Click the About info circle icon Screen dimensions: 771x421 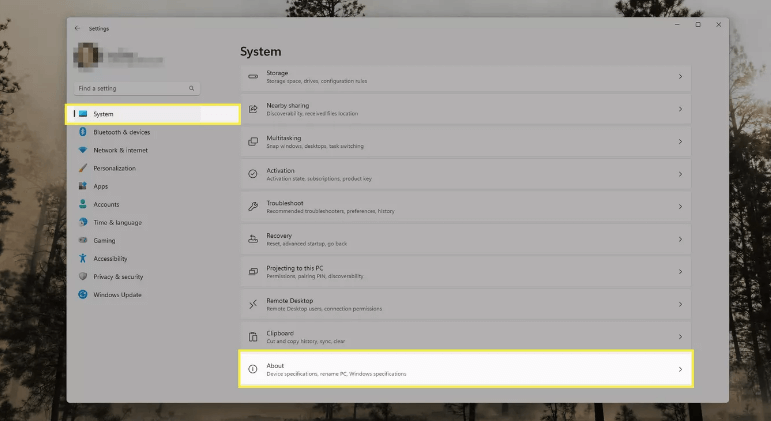pyautogui.click(x=253, y=369)
